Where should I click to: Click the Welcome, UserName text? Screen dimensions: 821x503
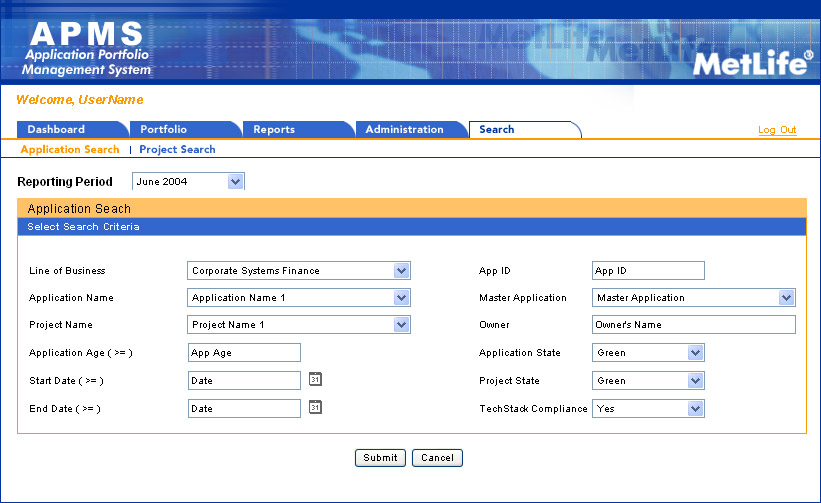tap(80, 99)
